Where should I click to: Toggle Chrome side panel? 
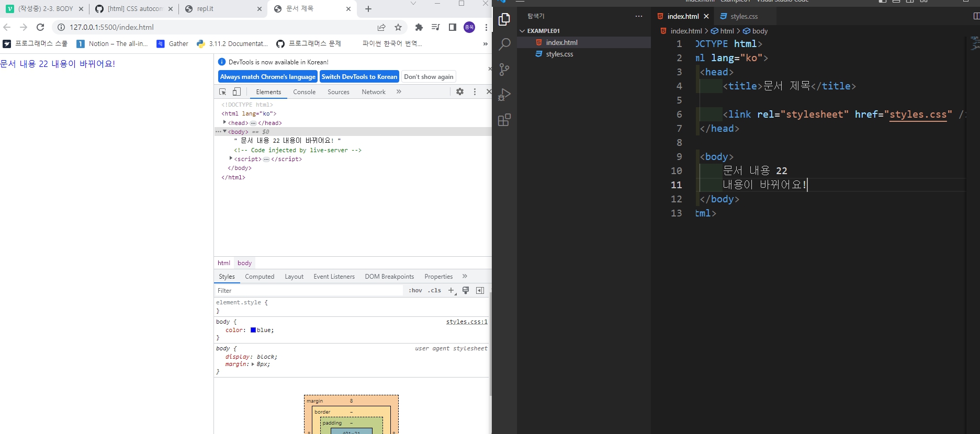[453, 27]
